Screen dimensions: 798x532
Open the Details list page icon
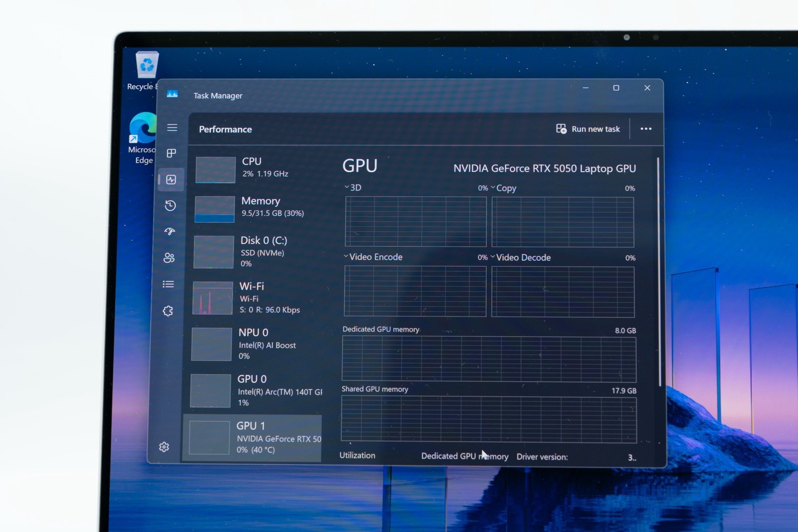[168, 284]
